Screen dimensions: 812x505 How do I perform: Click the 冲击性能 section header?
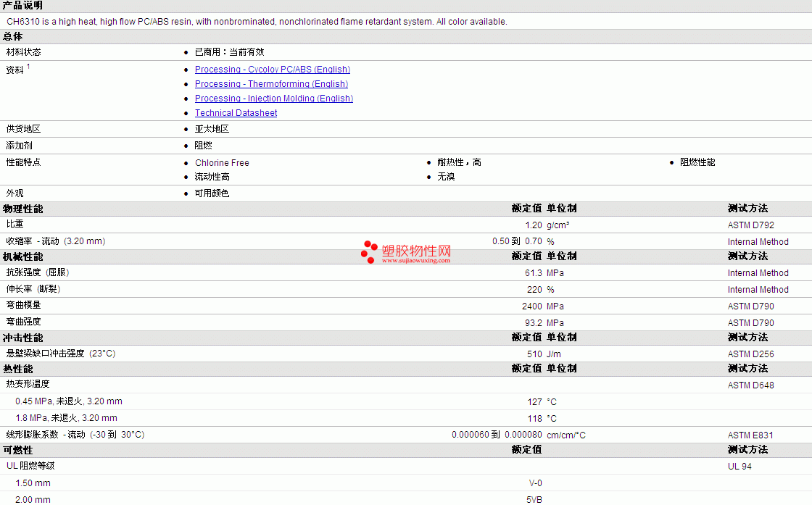tap(22, 338)
